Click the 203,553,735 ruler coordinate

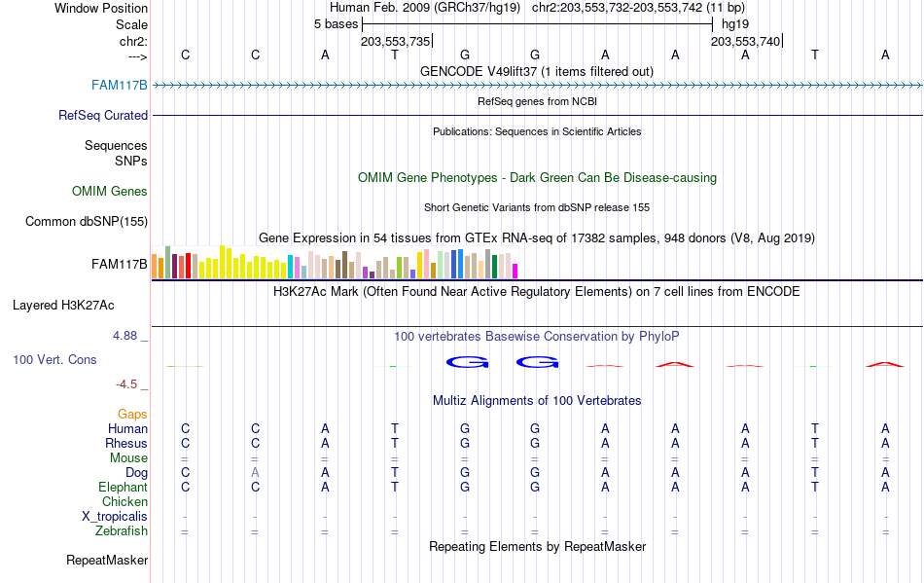pos(396,41)
